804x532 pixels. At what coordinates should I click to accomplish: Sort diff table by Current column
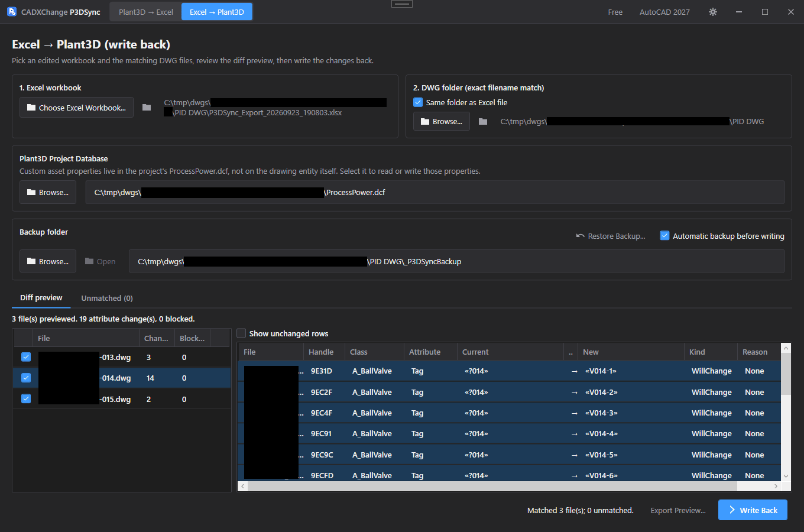click(x=511, y=352)
